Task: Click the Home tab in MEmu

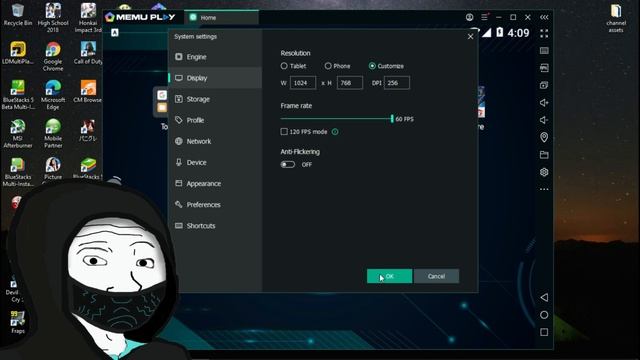Action: (x=222, y=18)
